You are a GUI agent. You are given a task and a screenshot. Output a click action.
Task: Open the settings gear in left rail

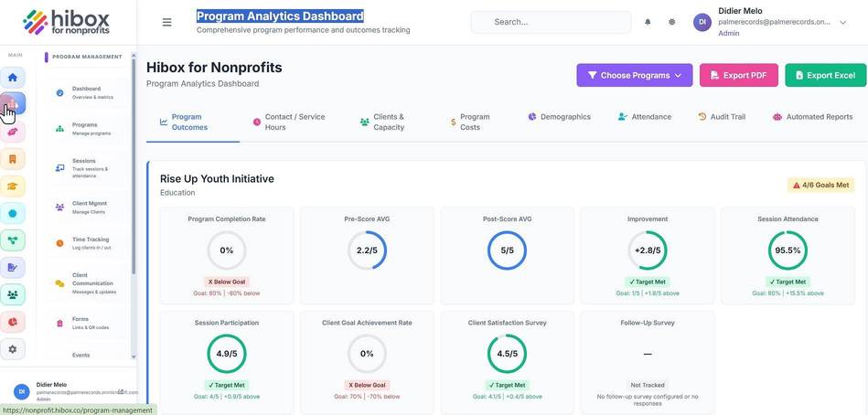(x=13, y=349)
